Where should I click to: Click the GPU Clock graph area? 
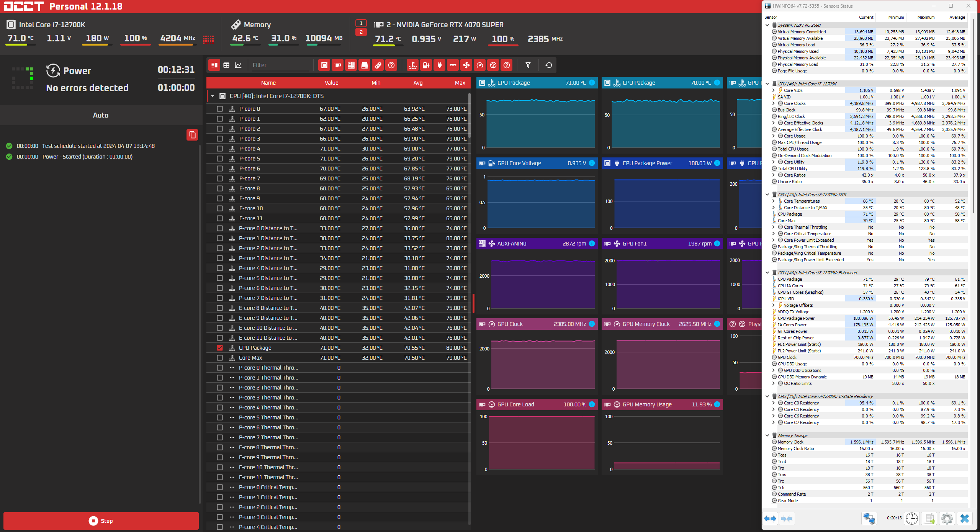click(537, 362)
